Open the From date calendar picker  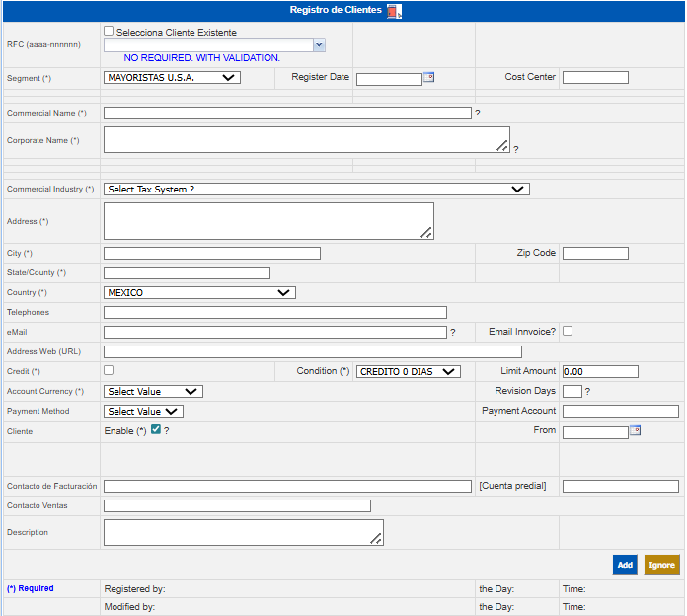click(635, 430)
